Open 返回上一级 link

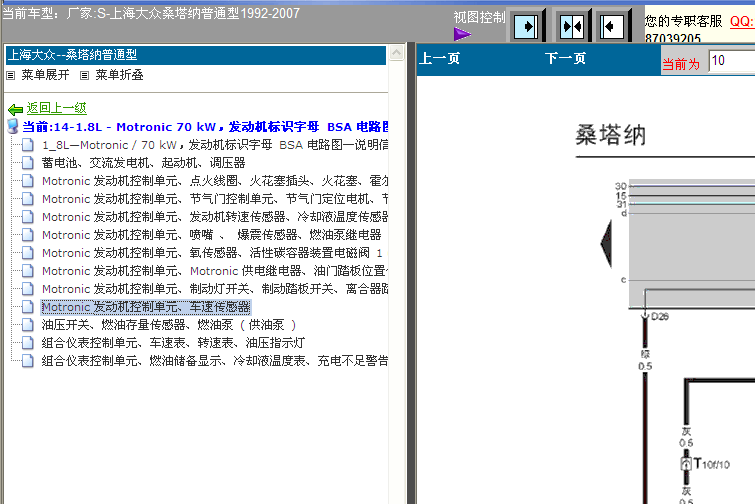56,108
